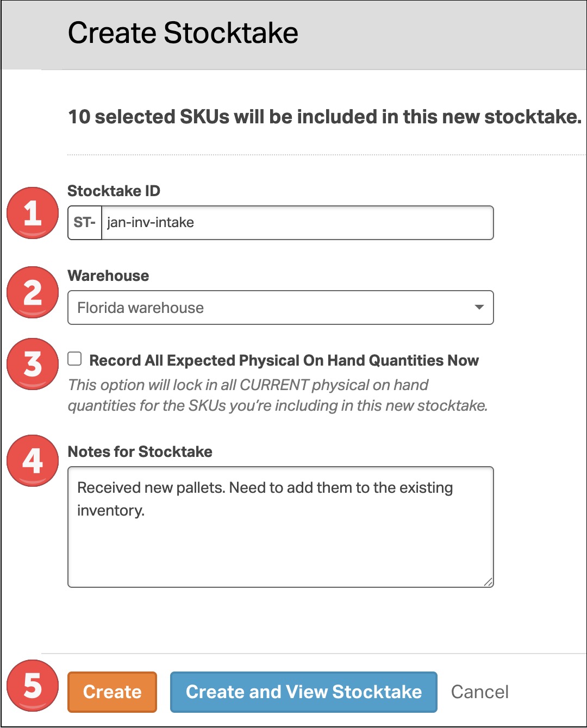The width and height of the screenshot is (587, 728).
Task: Click the Record All Expected Quantities Now label
Action: pos(284,361)
